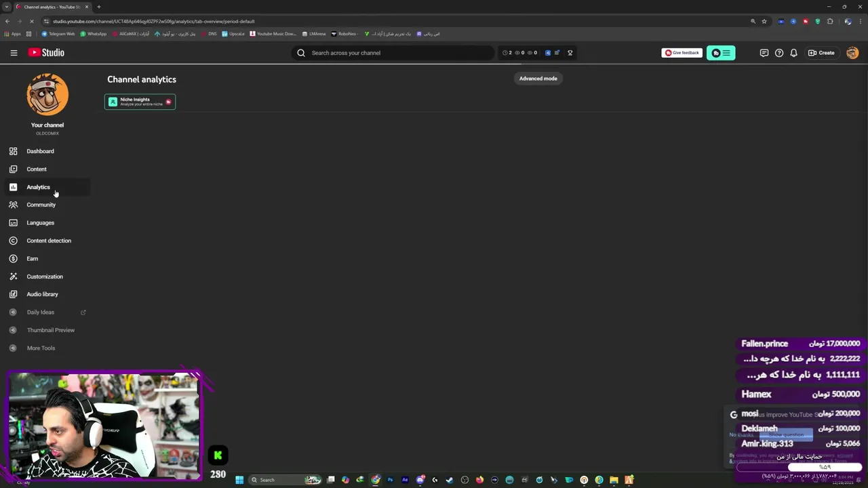Open the LMArena bookmark
Screen dimensions: 868x488
click(x=314, y=34)
